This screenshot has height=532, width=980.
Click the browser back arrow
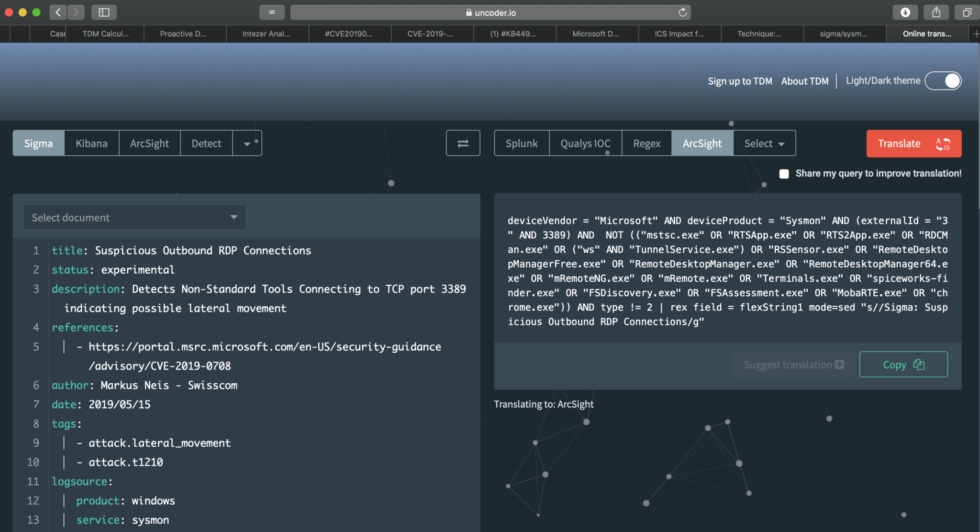click(x=57, y=12)
